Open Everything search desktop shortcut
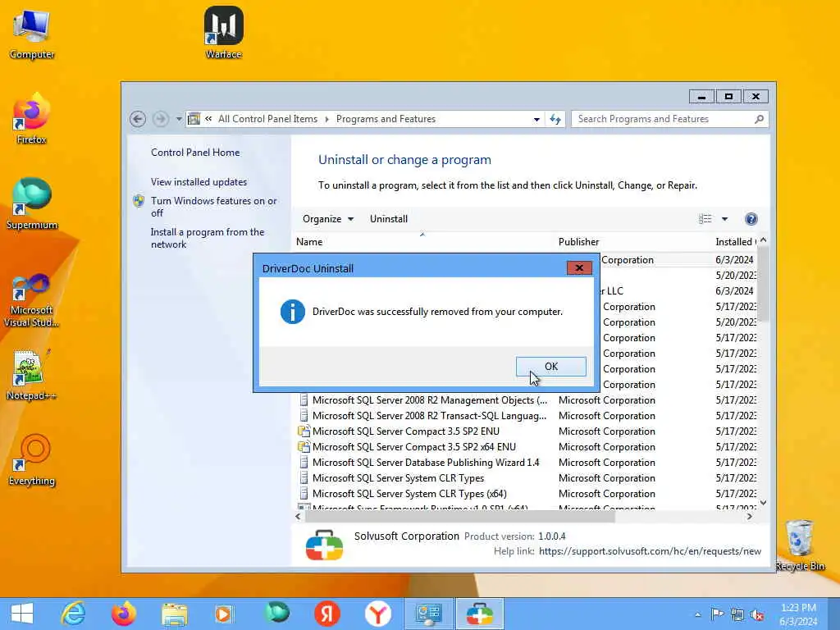This screenshot has height=630, width=840. pos(32,459)
